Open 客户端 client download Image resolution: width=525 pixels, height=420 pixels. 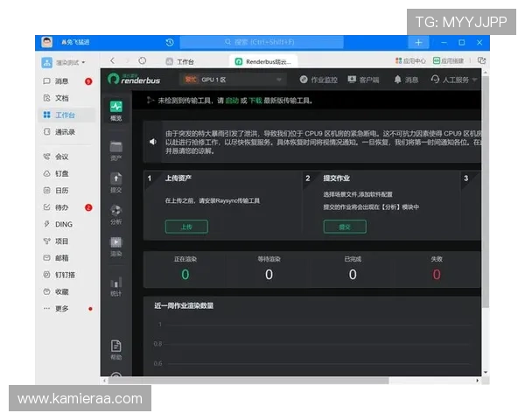click(x=363, y=80)
